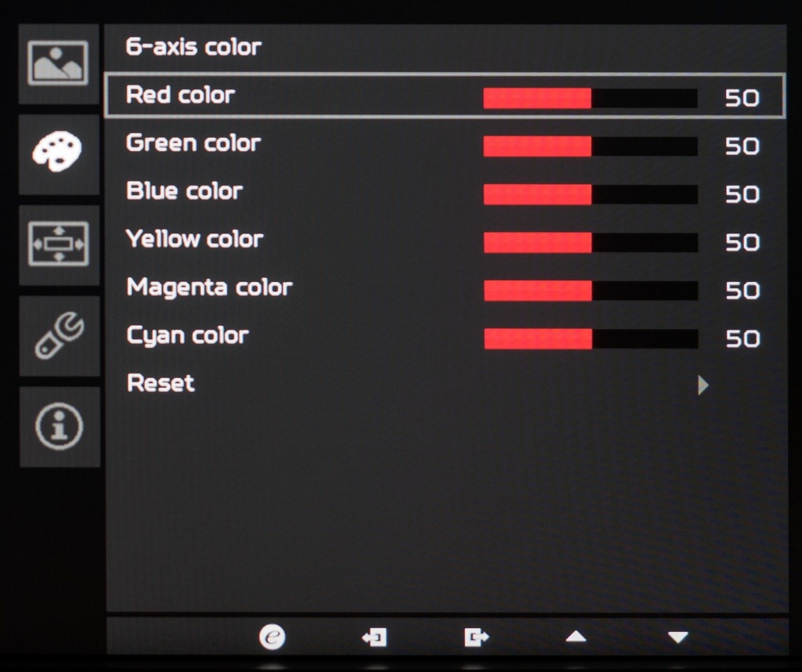802x672 pixels.
Task: Open the OSD position settings icon
Action: tap(58, 244)
